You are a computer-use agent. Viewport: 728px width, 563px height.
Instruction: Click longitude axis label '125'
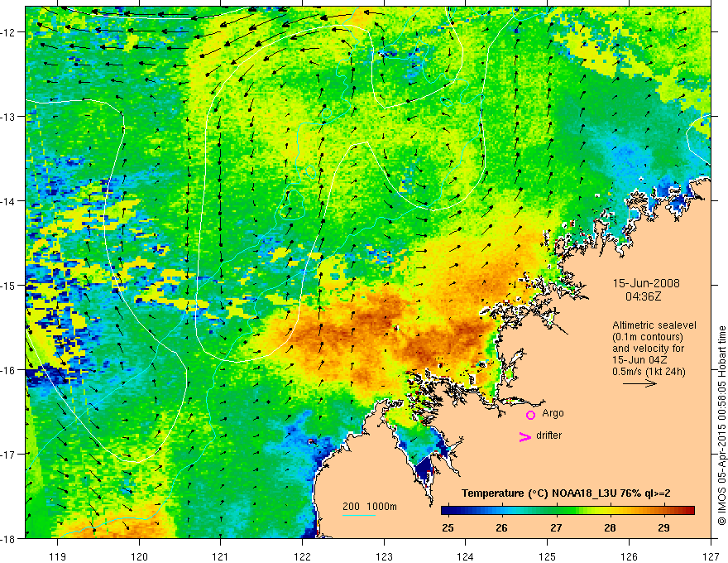[548, 556]
